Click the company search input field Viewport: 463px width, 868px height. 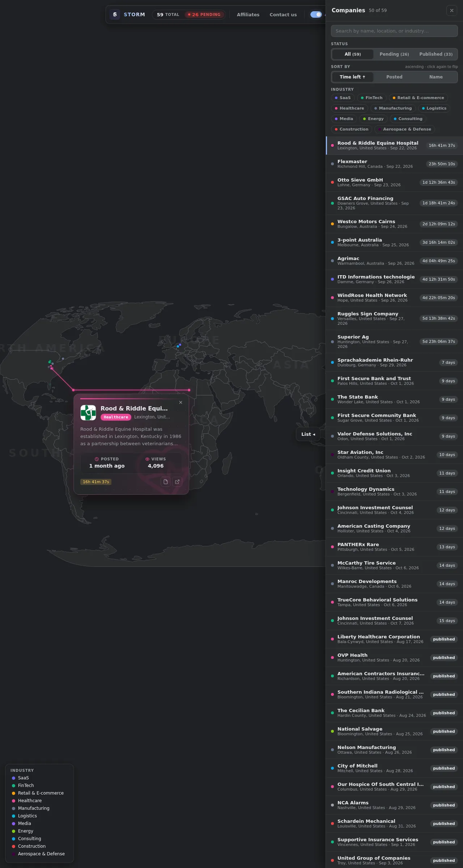pos(394,31)
